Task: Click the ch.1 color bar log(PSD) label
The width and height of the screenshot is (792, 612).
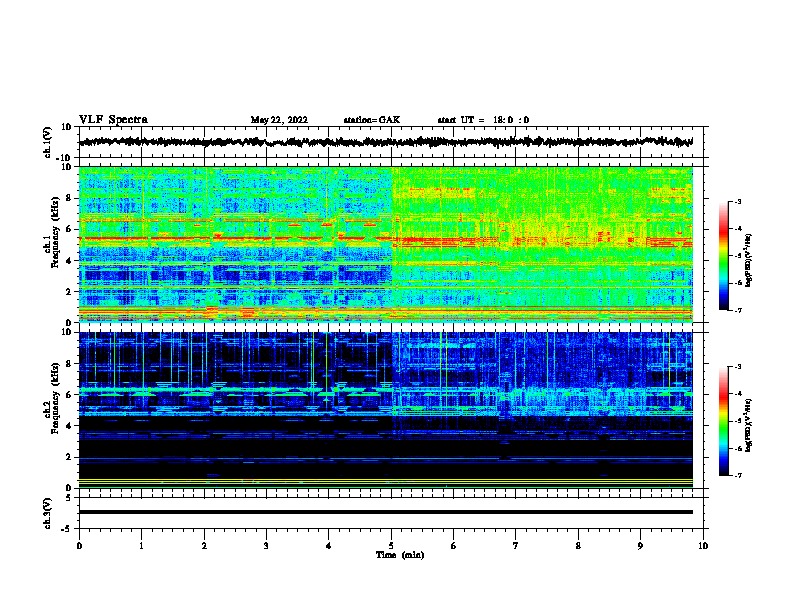Action: (x=748, y=260)
